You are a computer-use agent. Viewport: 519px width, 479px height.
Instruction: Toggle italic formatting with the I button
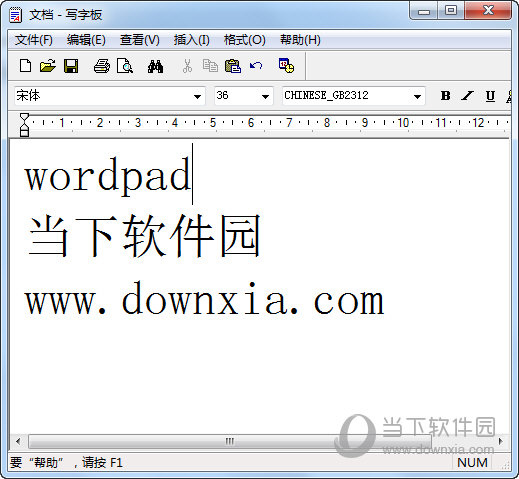tap(467, 96)
